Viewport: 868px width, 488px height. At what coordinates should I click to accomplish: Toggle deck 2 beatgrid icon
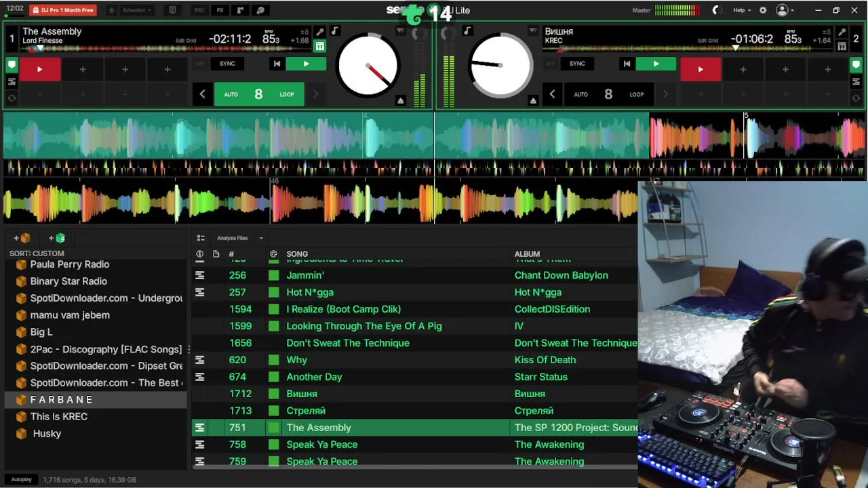(842, 46)
